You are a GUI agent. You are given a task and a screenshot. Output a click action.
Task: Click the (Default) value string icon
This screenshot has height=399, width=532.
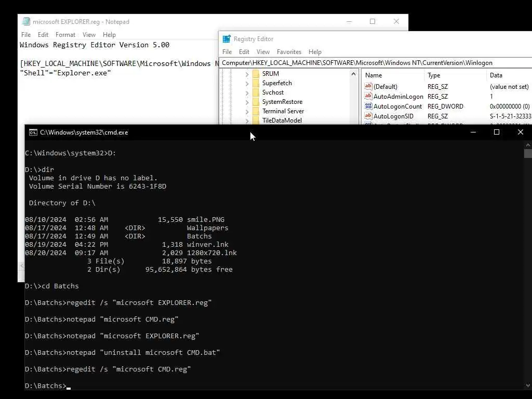(x=368, y=87)
